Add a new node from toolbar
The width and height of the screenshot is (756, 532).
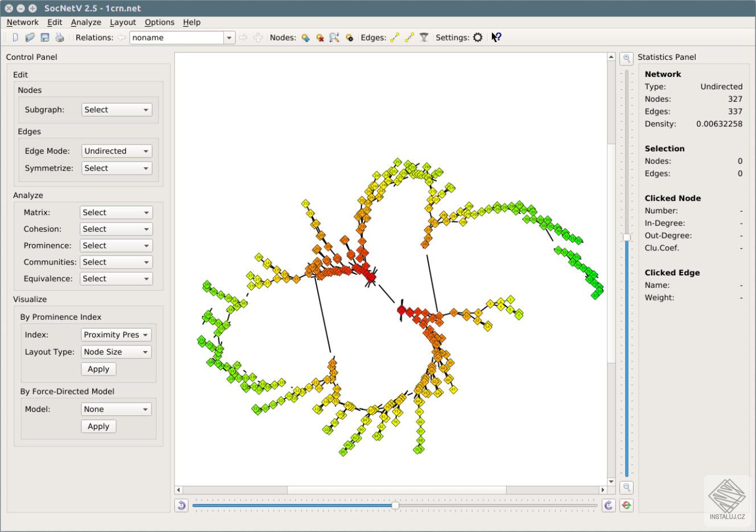coord(306,38)
